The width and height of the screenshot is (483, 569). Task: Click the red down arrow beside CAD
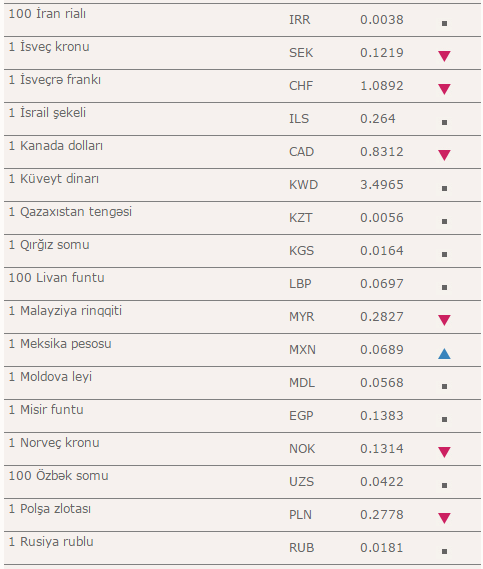click(444, 155)
